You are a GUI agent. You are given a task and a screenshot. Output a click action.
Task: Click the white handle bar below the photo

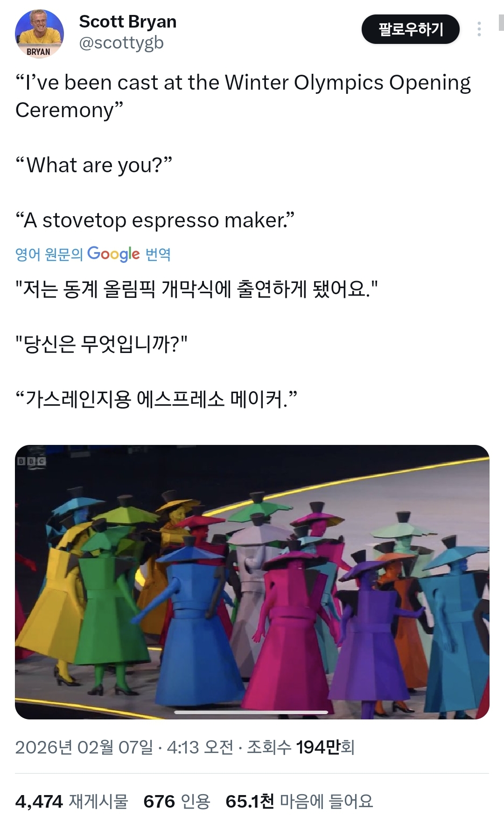click(251, 712)
